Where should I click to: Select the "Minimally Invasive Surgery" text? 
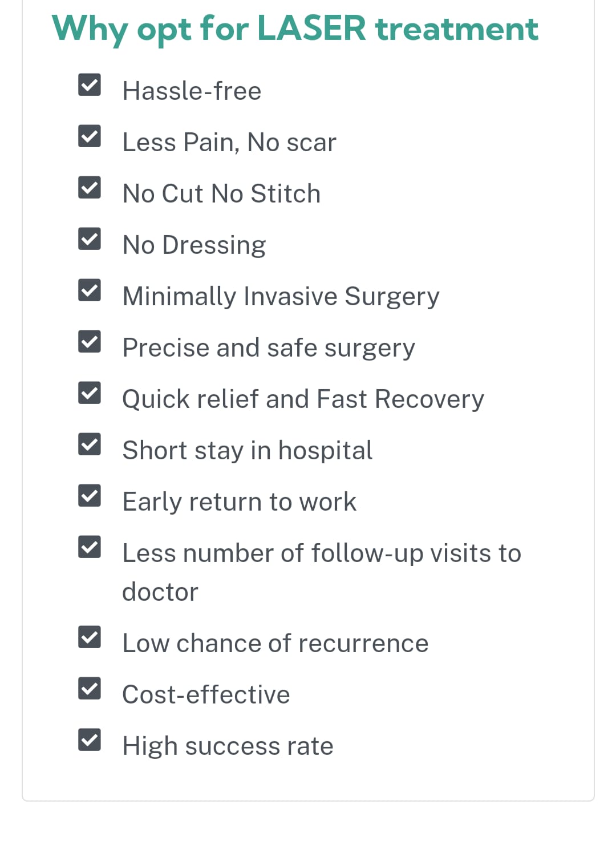[x=281, y=297]
